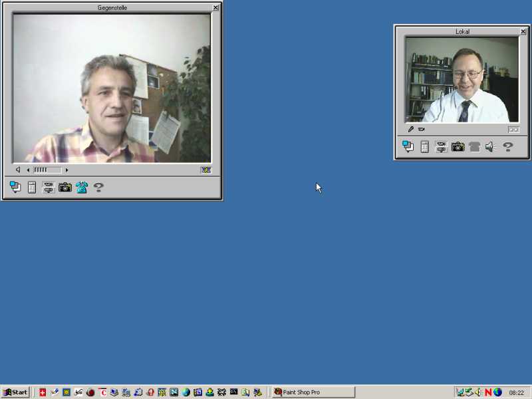Launch Netscape from dark N quick launch icon
The height and width of the screenshot is (399, 532).
coord(174,392)
